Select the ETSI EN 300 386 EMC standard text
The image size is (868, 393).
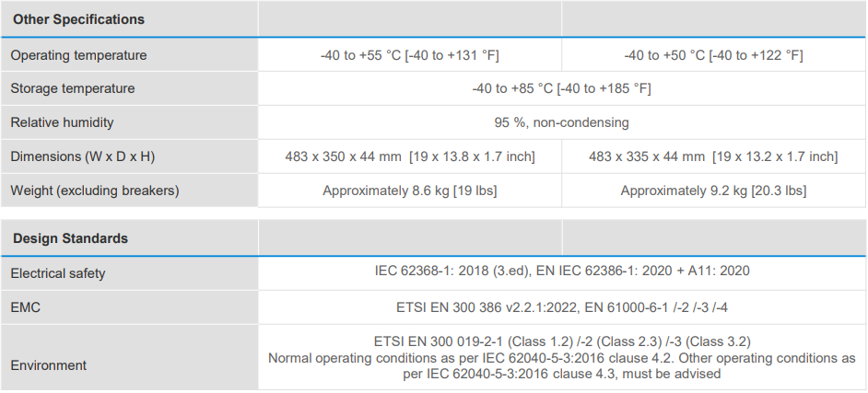coord(561,307)
